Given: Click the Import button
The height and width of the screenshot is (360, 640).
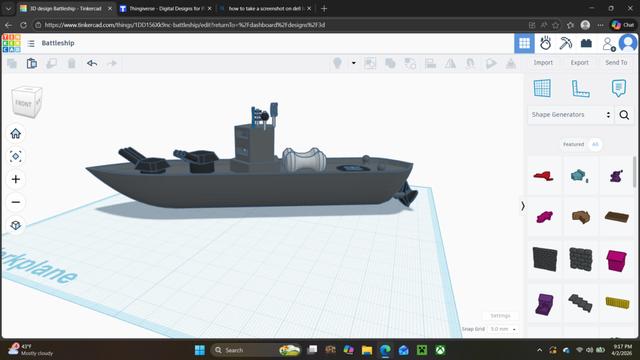Looking at the screenshot, I should pyautogui.click(x=543, y=62).
